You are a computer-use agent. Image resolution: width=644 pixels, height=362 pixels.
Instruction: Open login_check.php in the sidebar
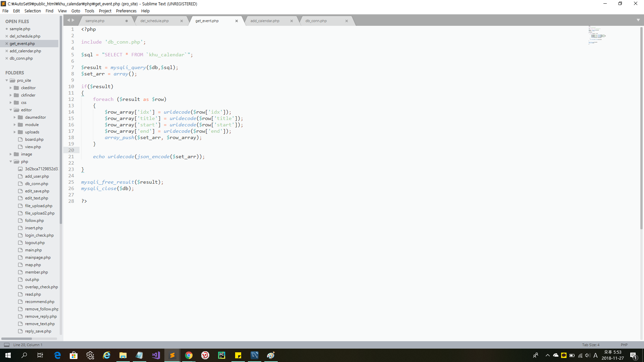point(39,235)
